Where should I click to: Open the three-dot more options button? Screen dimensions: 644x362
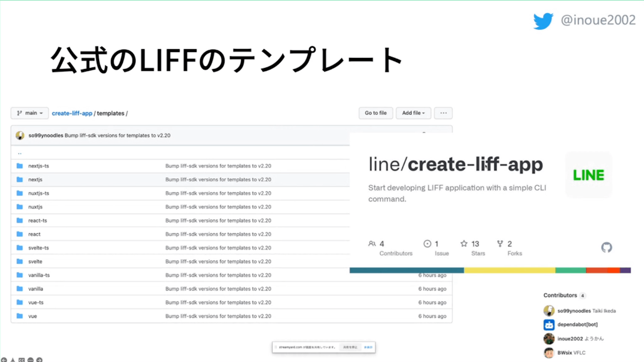tap(443, 113)
